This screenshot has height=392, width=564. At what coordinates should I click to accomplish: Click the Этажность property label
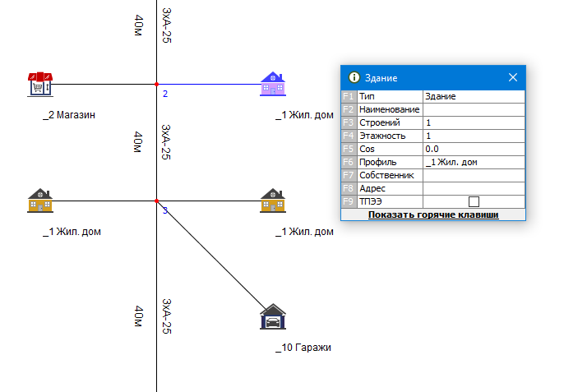click(390, 136)
